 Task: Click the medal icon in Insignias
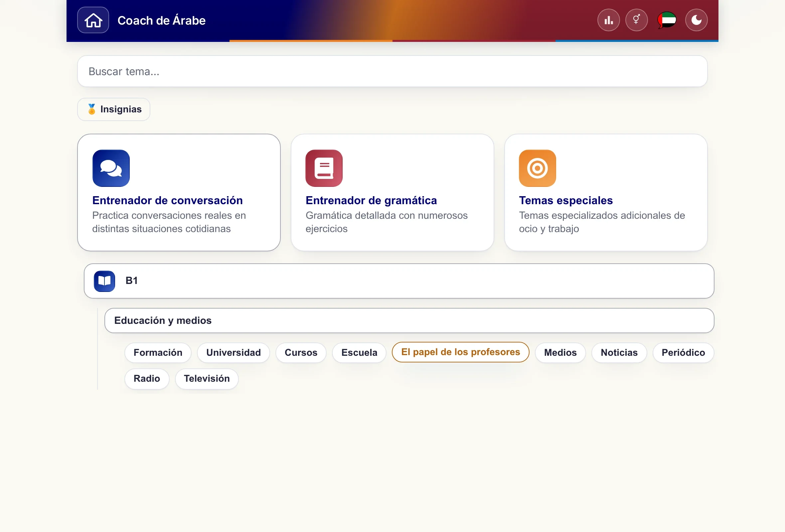click(x=91, y=109)
